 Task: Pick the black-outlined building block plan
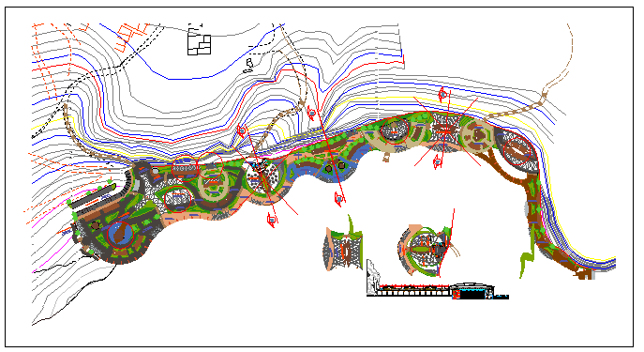[199, 45]
